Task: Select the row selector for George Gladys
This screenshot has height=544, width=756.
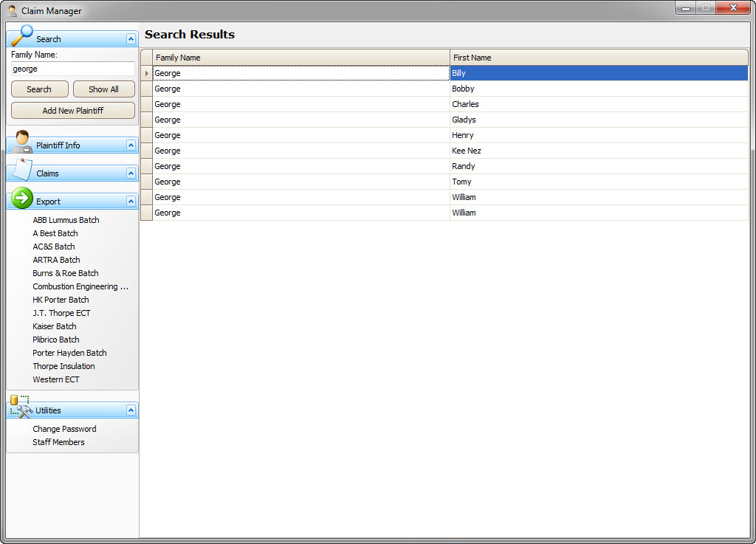Action: 146,120
